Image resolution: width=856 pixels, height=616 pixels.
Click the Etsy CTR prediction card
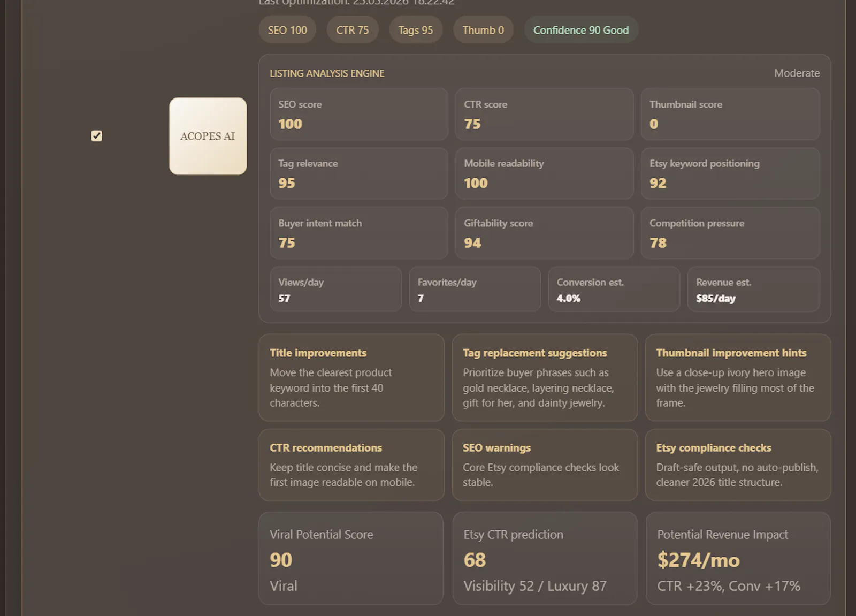click(x=545, y=559)
